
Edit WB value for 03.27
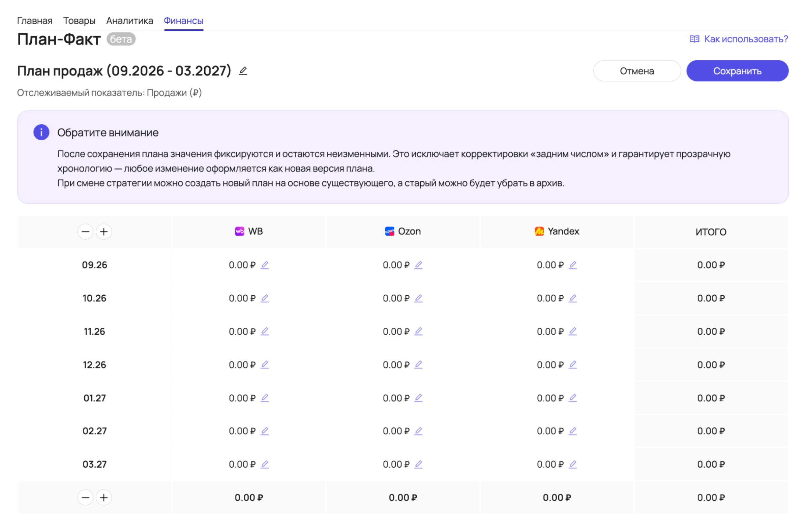click(264, 464)
